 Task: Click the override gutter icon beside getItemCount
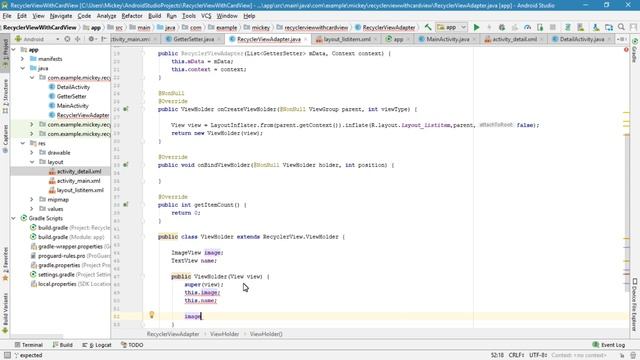tap(126, 204)
